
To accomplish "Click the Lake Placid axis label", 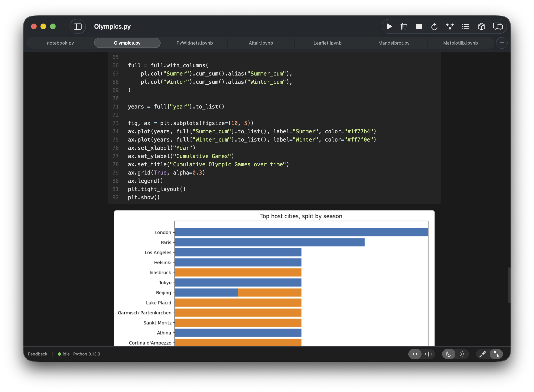I will point(158,303).
